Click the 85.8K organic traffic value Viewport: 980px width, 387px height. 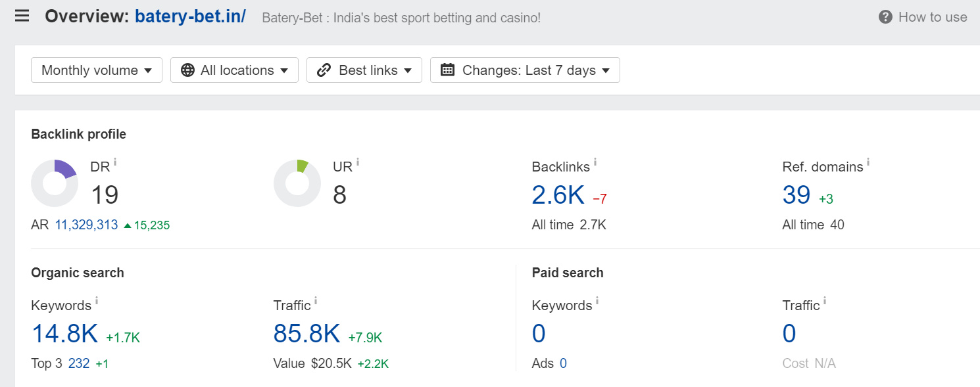pyautogui.click(x=306, y=334)
